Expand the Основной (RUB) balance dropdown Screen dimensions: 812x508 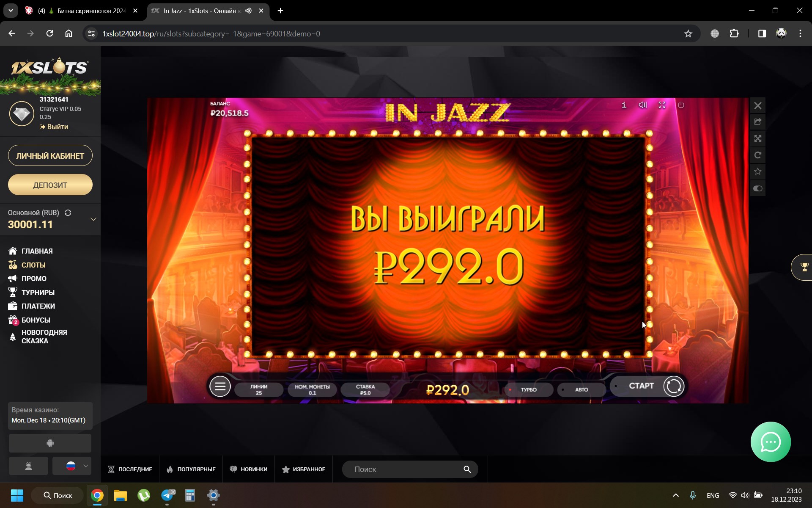(x=93, y=219)
